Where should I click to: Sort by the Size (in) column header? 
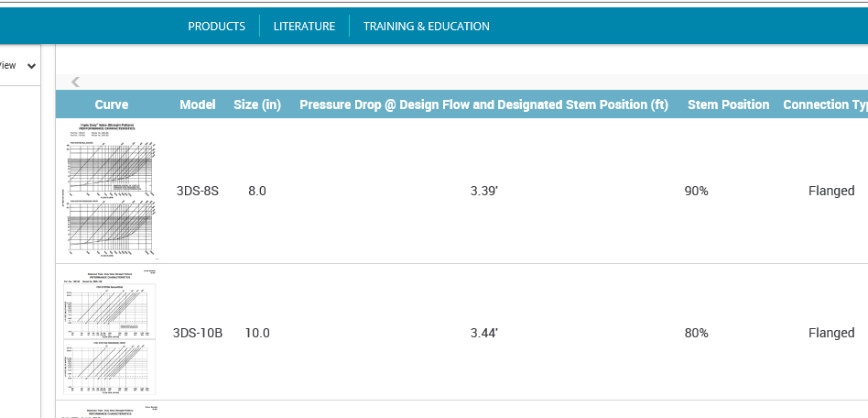(x=257, y=104)
